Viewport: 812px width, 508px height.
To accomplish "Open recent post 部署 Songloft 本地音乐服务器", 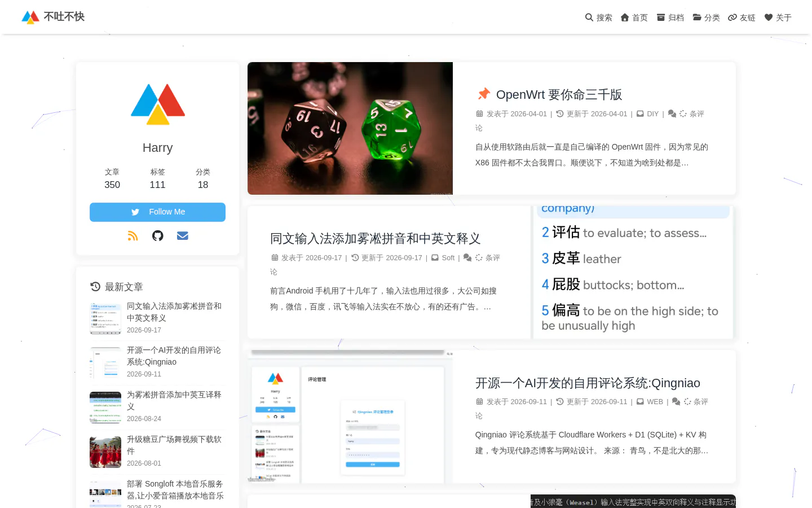I will pos(175,490).
